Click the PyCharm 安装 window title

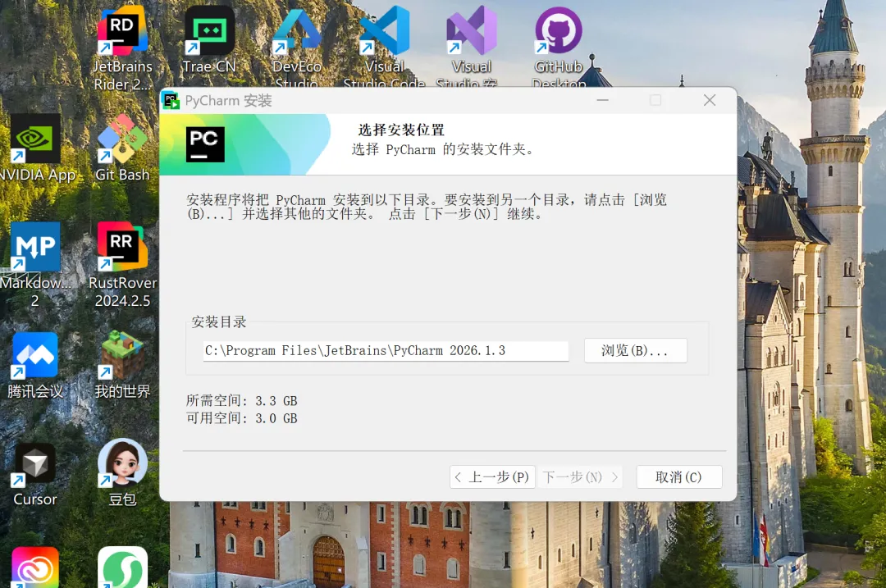point(228,101)
